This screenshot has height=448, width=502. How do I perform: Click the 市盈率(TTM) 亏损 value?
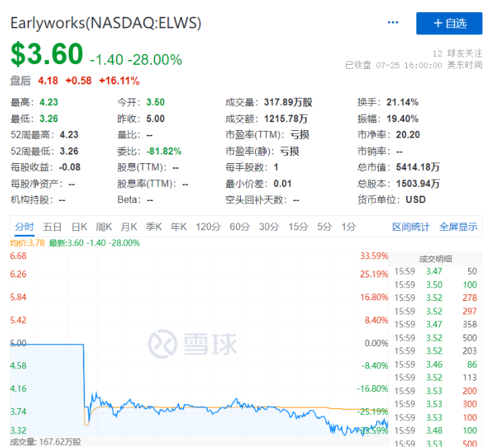click(x=300, y=135)
